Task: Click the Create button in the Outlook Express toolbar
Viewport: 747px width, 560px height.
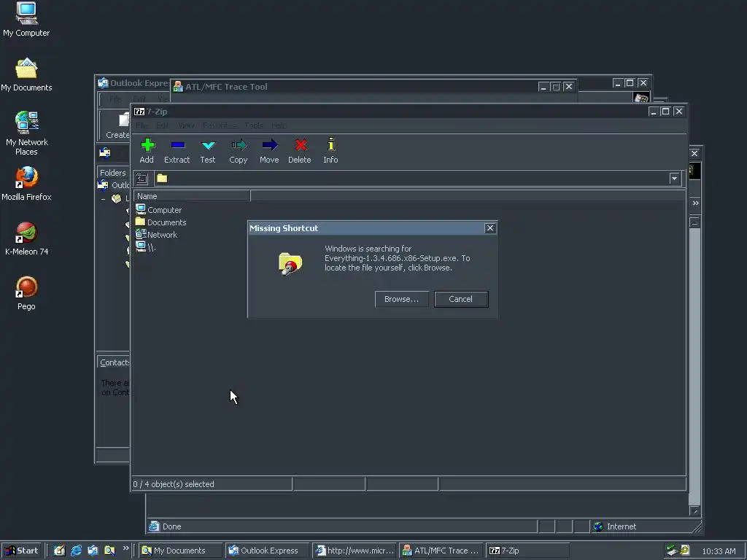Action: 117,125
